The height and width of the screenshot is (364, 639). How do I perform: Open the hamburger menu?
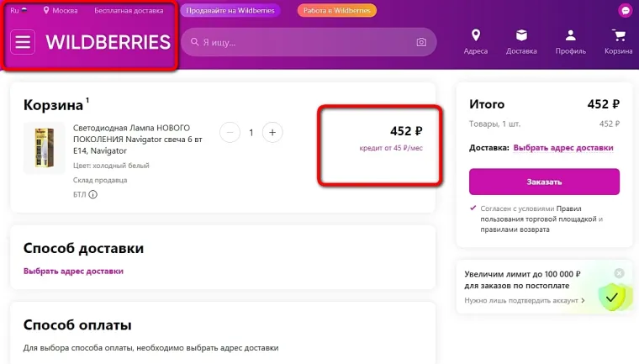[x=23, y=42]
